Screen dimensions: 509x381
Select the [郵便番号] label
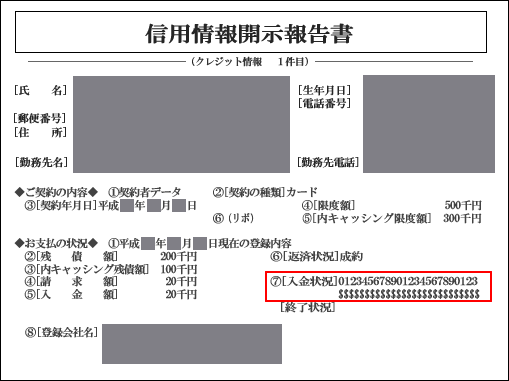point(40,118)
